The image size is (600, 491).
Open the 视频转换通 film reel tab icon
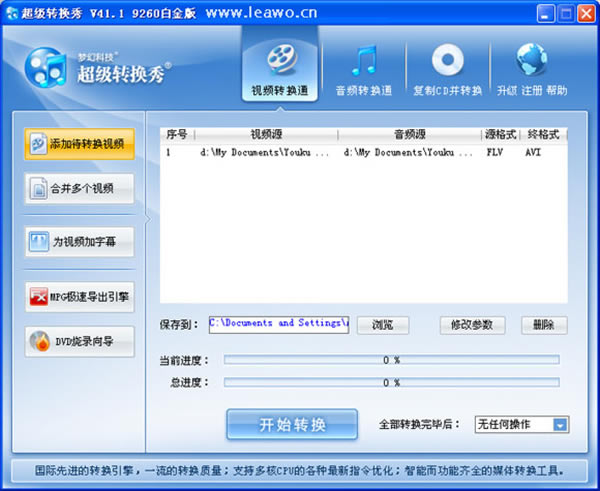[x=281, y=59]
